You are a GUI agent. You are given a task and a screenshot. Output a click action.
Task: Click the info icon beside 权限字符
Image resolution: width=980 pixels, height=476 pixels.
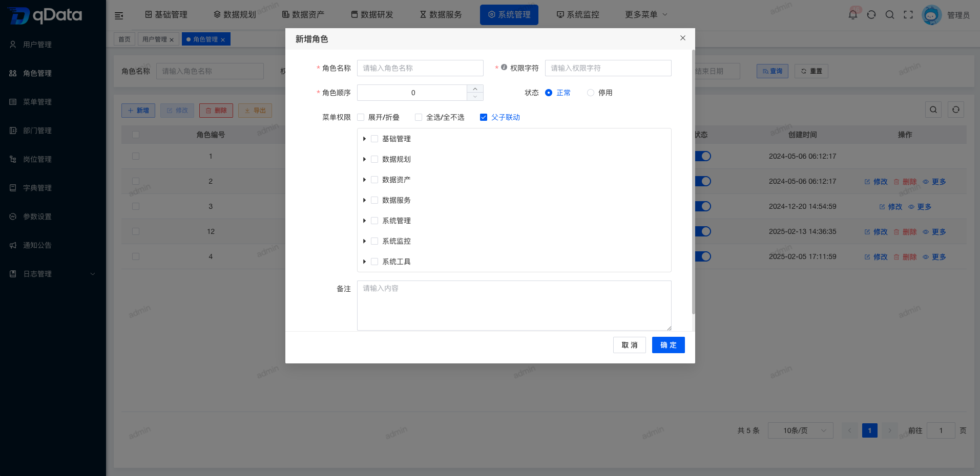tap(504, 67)
